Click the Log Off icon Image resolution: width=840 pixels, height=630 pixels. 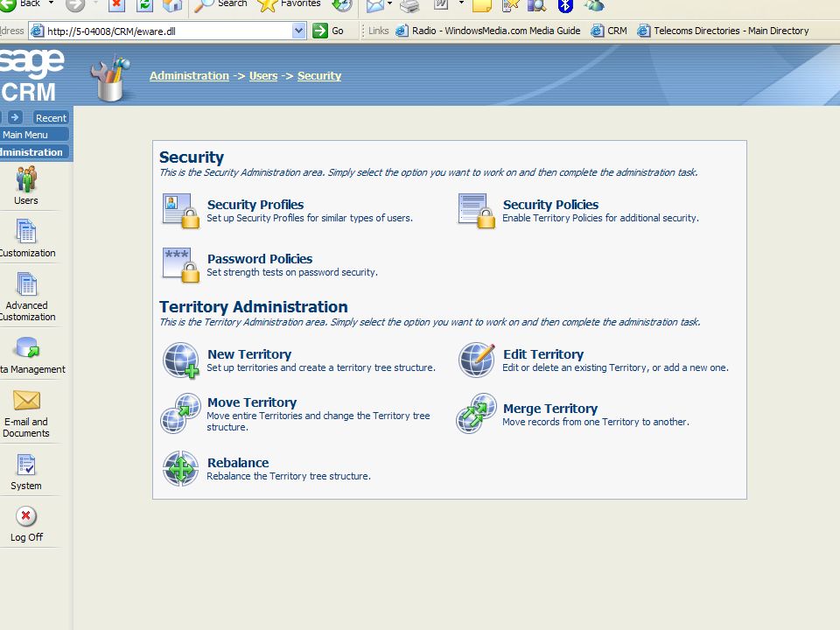(25, 516)
